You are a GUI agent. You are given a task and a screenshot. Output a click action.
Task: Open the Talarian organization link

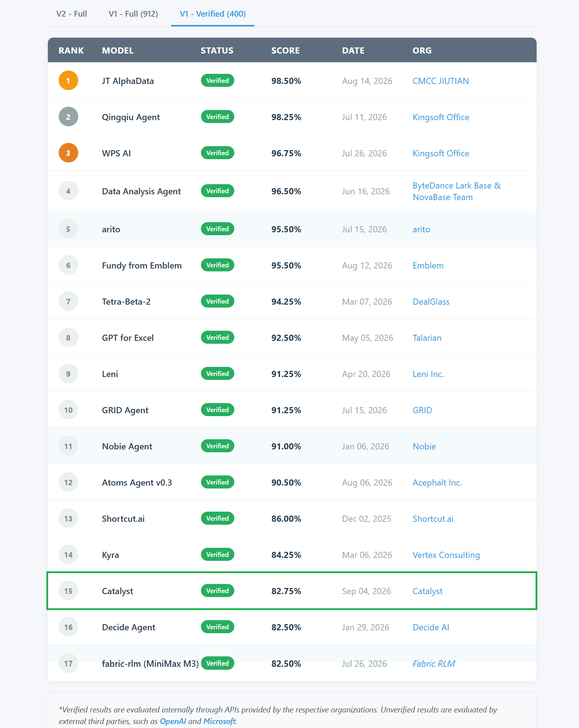[x=427, y=338]
